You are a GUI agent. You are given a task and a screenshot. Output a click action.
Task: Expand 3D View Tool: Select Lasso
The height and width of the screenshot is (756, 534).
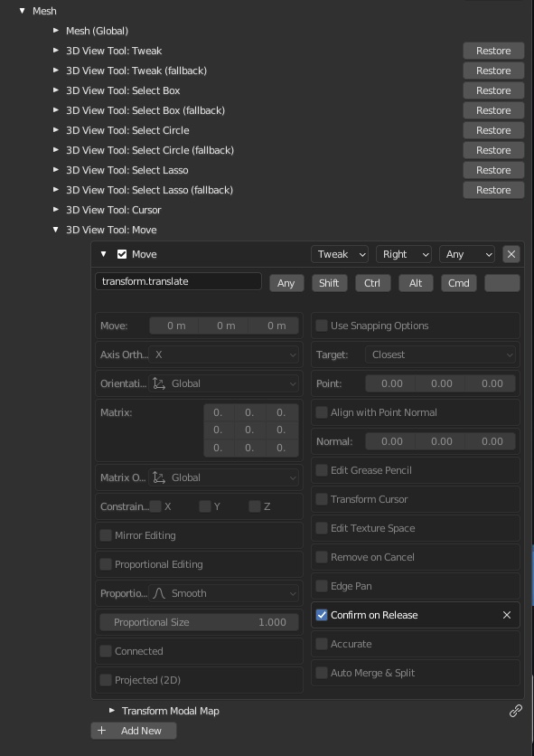click(x=56, y=170)
